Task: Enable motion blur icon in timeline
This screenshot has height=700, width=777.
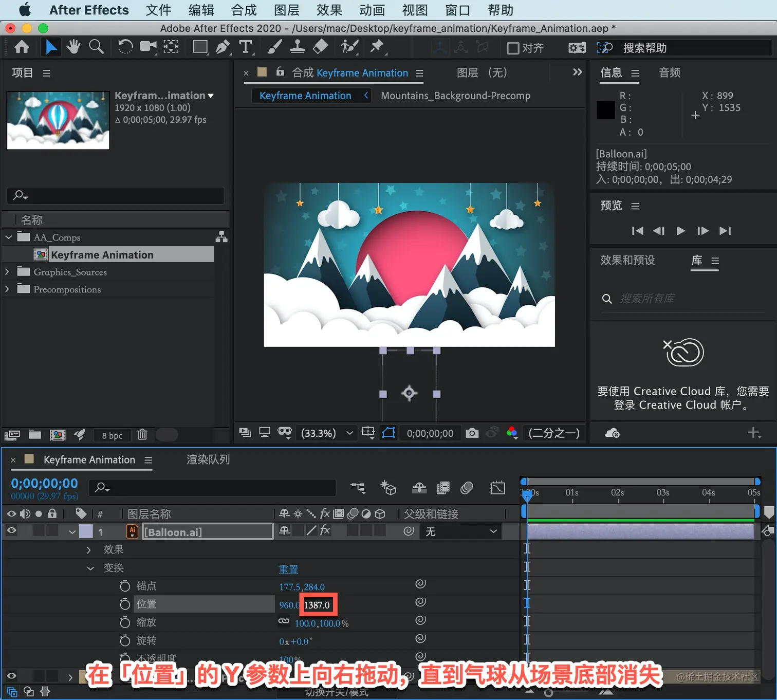Action: tap(467, 488)
